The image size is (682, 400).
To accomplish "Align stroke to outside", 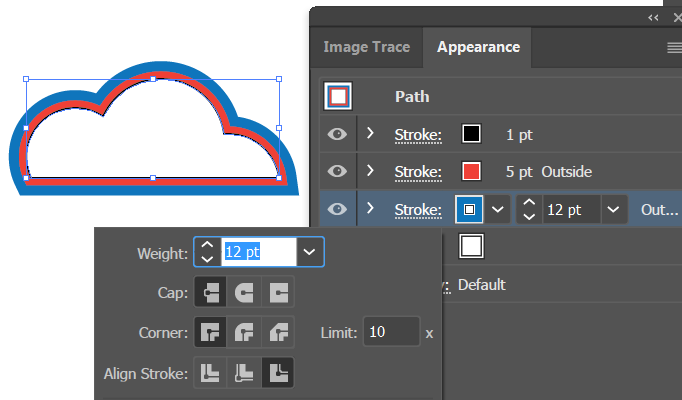I will click(278, 373).
